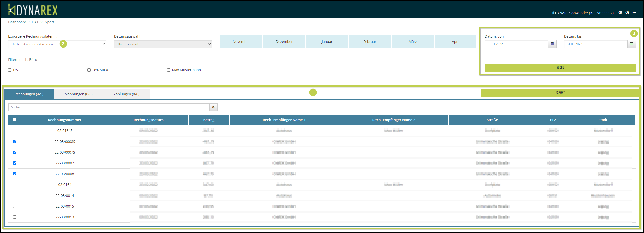Expand the Datumsauswahl dropdown
The width and height of the screenshot is (644, 233).
coord(163,44)
